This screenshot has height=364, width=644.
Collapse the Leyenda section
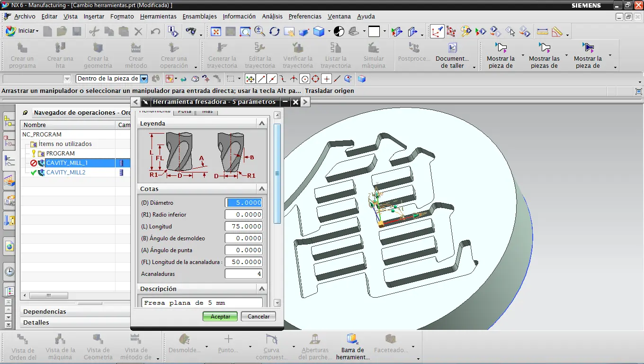[261, 123]
